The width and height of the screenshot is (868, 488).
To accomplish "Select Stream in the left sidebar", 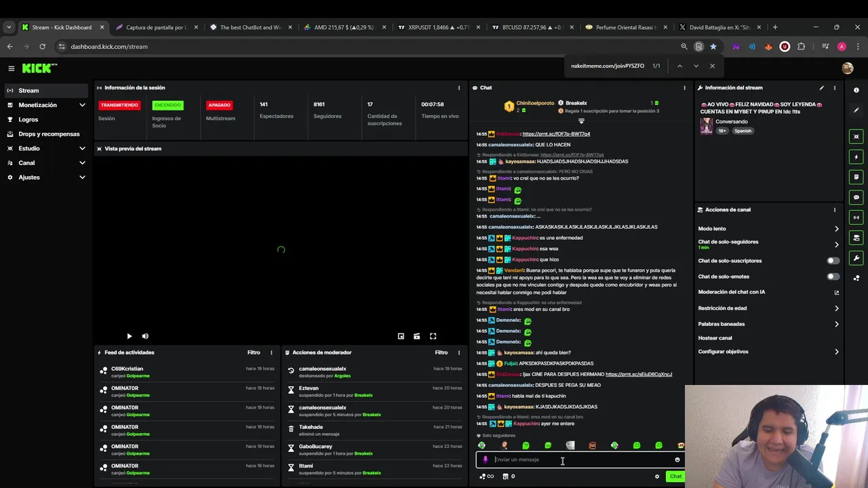I will (x=47, y=91).
